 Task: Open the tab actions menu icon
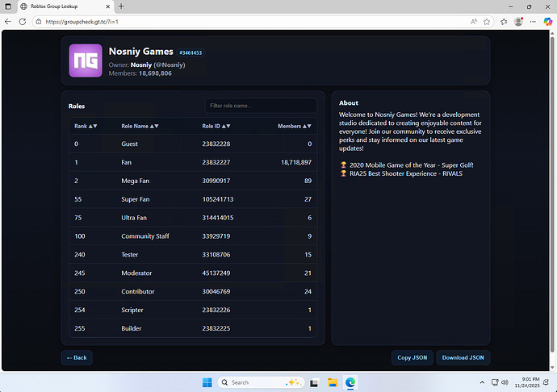[x=8, y=6]
